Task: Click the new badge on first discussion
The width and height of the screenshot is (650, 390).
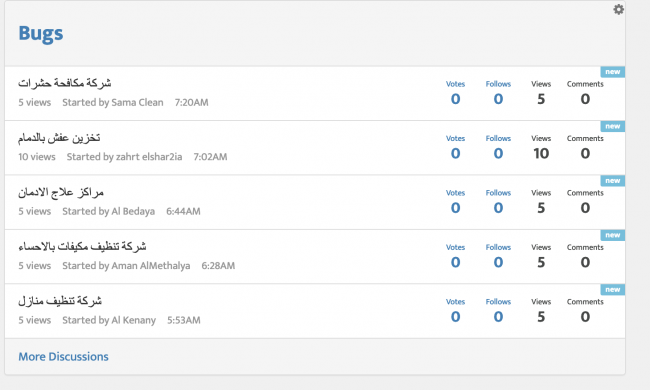Action: click(613, 72)
